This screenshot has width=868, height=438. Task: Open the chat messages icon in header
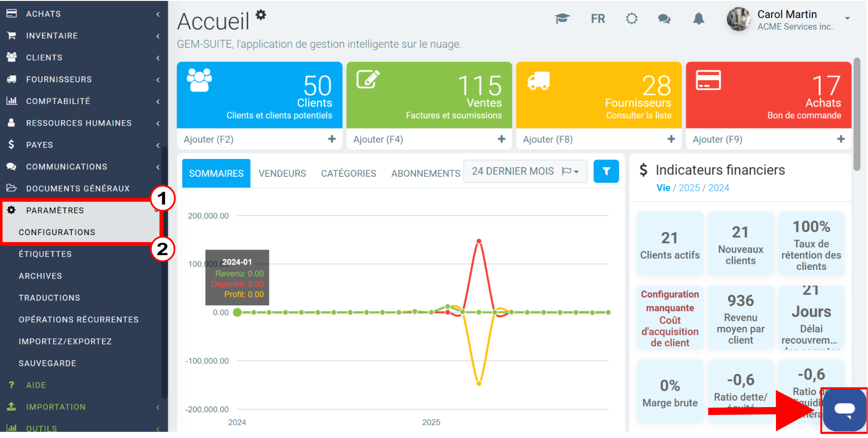point(664,19)
